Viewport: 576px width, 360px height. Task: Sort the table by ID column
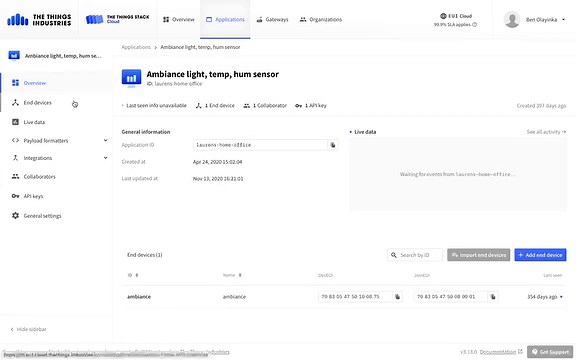coord(133,275)
